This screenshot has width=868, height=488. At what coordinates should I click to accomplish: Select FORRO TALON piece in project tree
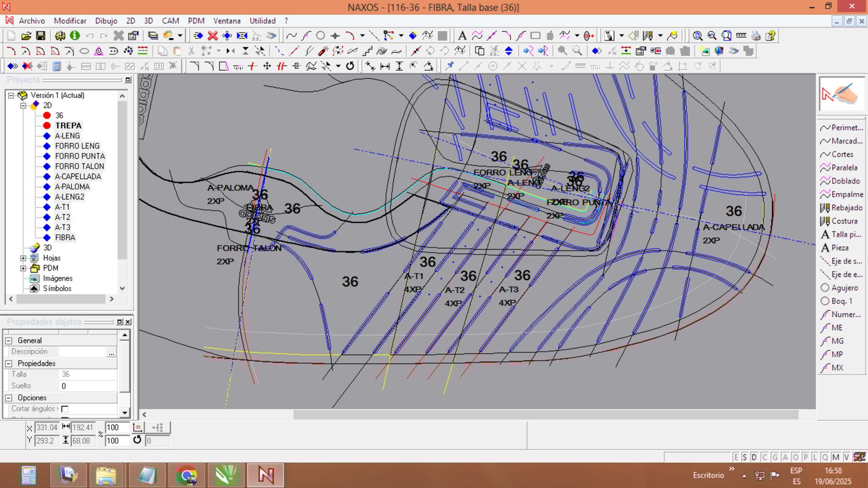[79, 166]
